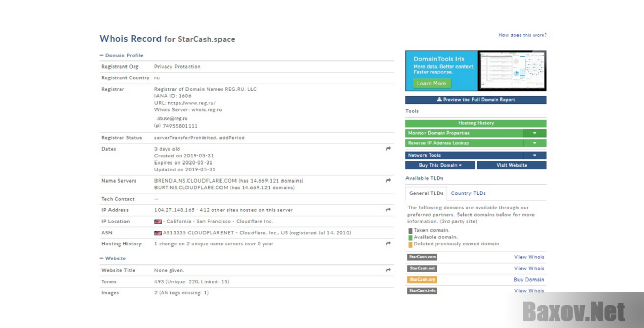This screenshot has width=644, height=328.
Task: Click the abuse@reg.ru email address
Action: pos(172,119)
